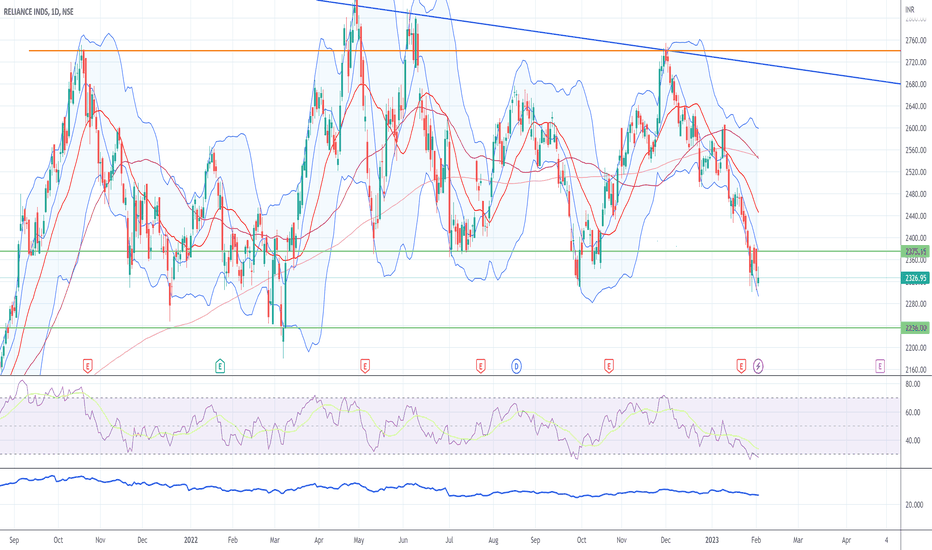Click the 60.00 RSI scale value

[x=913, y=413]
